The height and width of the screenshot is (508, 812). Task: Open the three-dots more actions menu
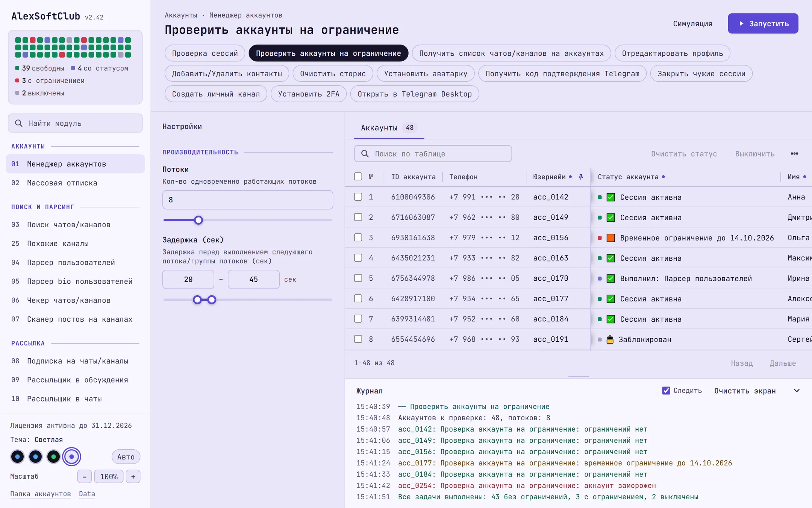point(794,154)
